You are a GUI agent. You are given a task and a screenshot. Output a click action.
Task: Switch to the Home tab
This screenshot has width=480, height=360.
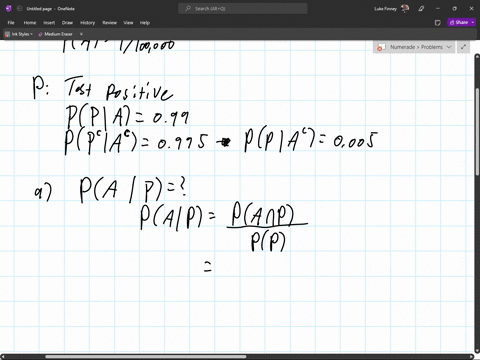point(30,23)
